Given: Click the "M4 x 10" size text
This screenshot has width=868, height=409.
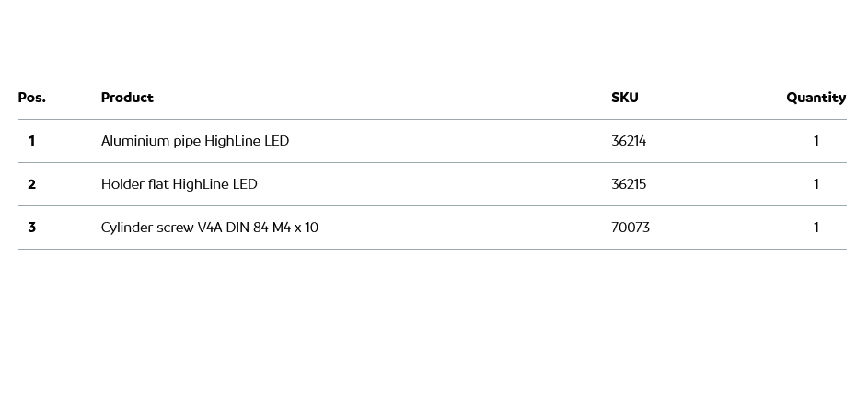Looking at the screenshot, I should pyautogui.click(x=295, y=228).
